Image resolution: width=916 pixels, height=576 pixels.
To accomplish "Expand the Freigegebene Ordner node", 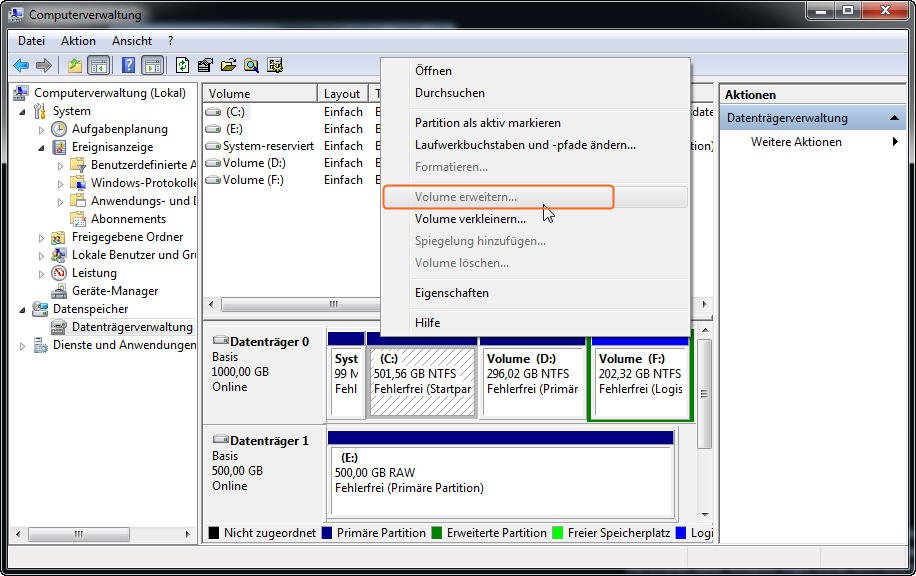I will [x=41, y=238].
